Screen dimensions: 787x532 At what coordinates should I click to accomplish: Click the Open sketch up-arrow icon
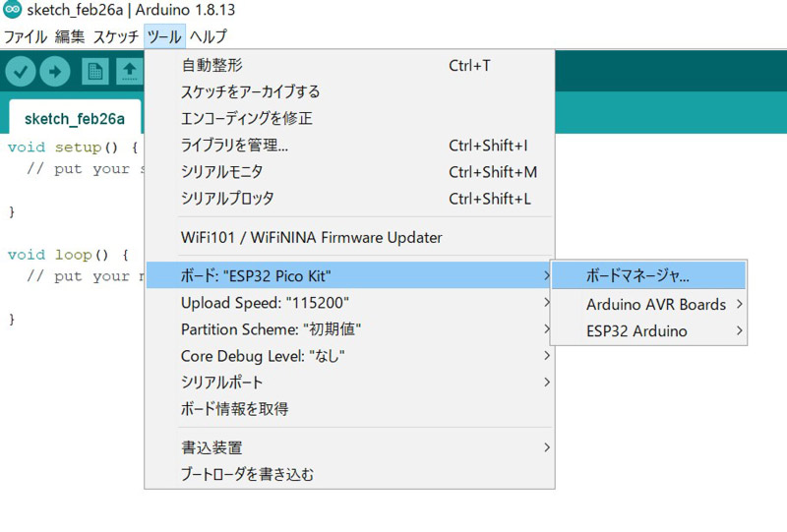click(x=130, y=72)
